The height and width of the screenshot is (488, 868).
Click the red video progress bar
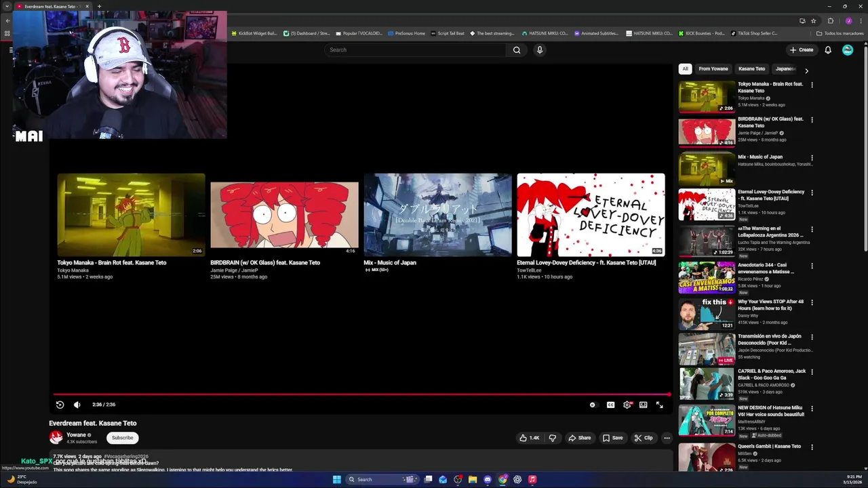pos(361,394)
